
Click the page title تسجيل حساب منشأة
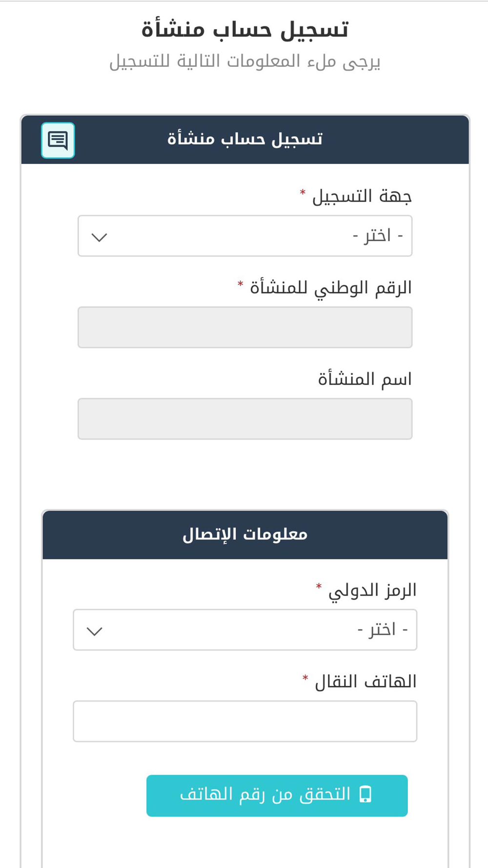click(245, 29)
